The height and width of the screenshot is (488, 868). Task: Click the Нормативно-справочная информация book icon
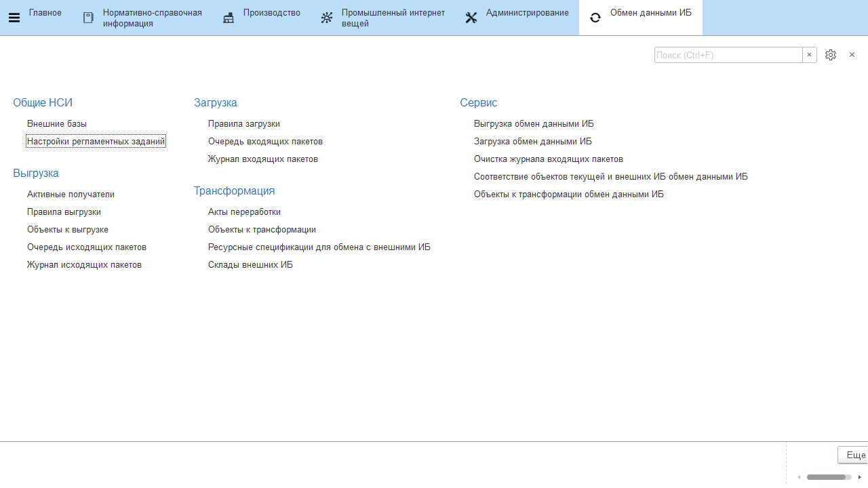(88, 18)
